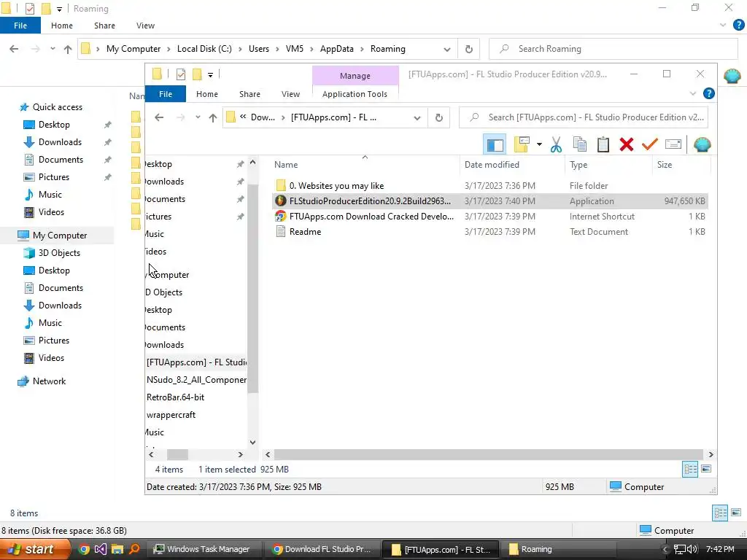The image size is (747, 560).
Task: Sort files by Size column
Action: (681, 165)
